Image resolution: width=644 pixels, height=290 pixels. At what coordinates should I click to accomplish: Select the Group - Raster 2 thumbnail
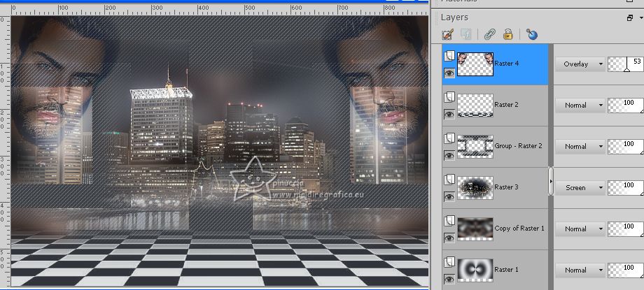pyautogui.click(x=475, y=147)
